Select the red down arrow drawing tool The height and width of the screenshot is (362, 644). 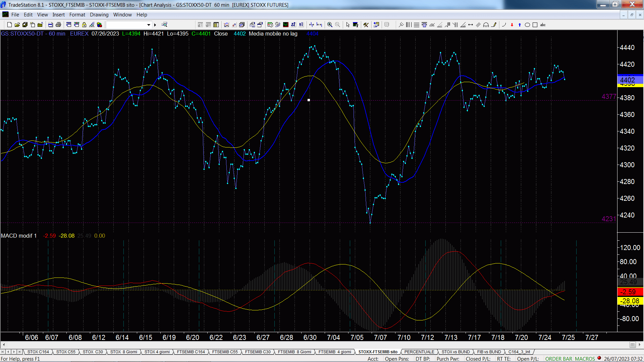point(512,25)
